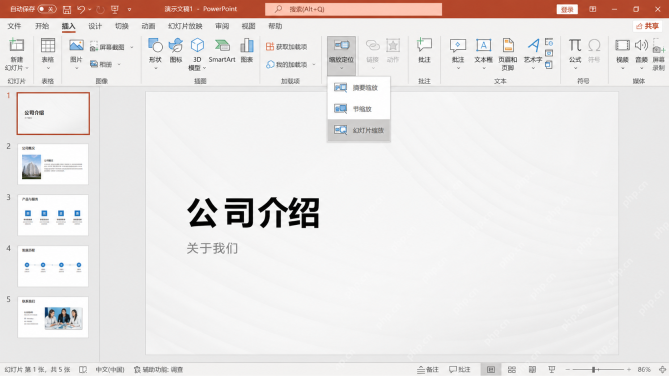Click the 公式 Equation pi icon

click(x=575, y=45)
